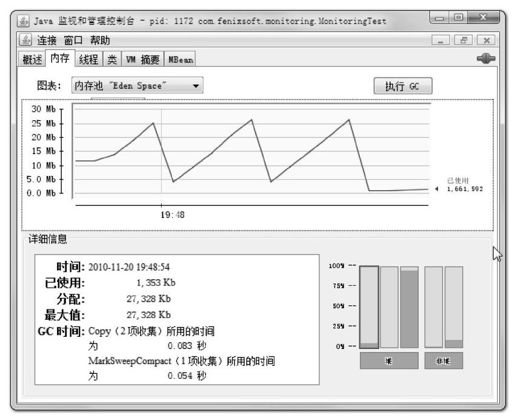Viewport: 515px width, 420px height.
Task: Click the 19:48 time marker on the chart axis
Action: pyautogui.click(x=172, y=215)
